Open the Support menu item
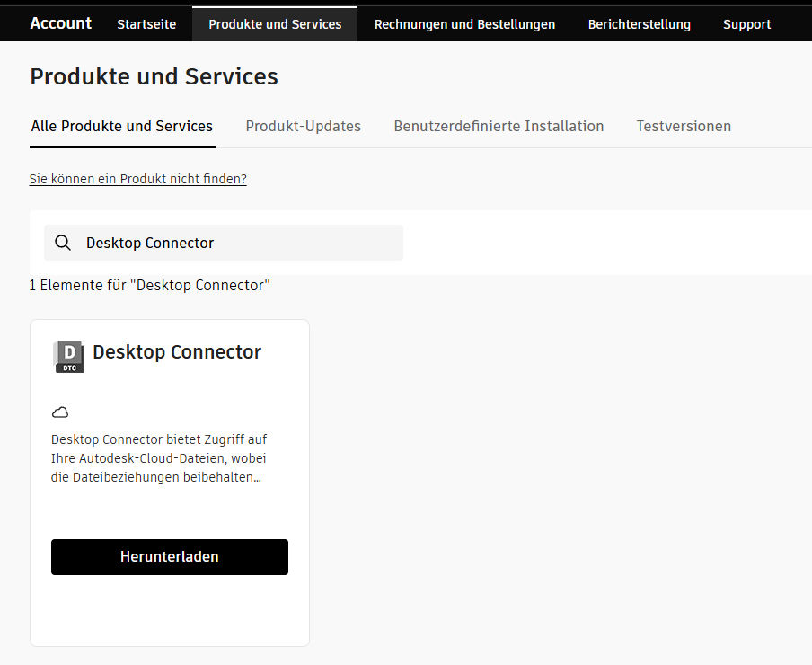Screen dimensions: 812x665 pos(746,24)
